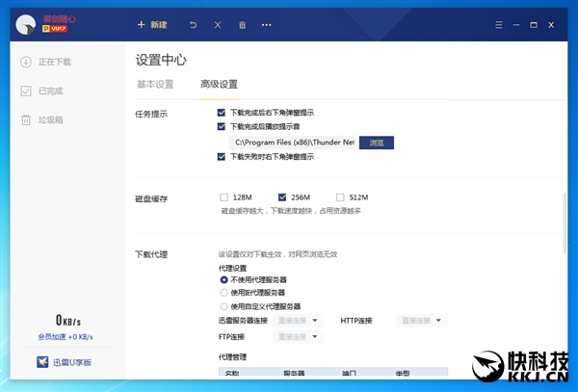Uncheck 下载失败时右下角弹窗提示
This screenshot has height=392, width=578.
pyautogui.click(x=222, y=157)
